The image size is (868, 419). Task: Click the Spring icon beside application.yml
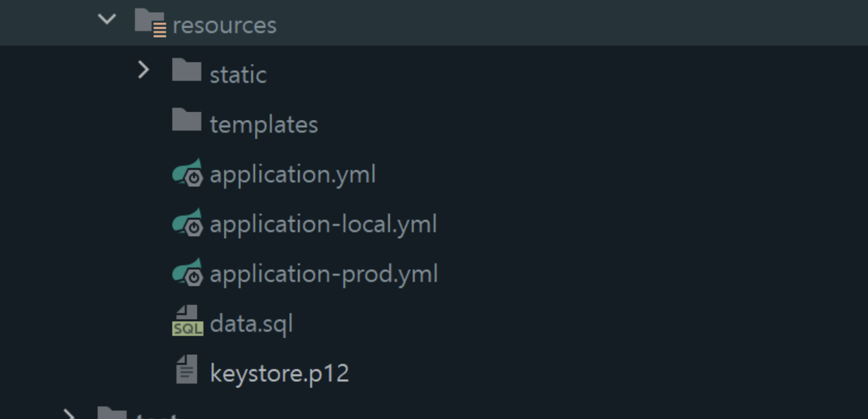click(x=187, y=173)
